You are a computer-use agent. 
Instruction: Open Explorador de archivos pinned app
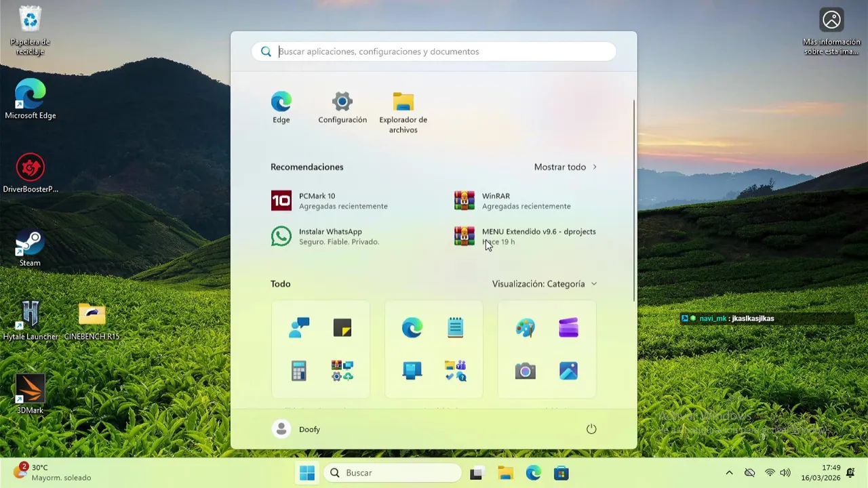403,113
